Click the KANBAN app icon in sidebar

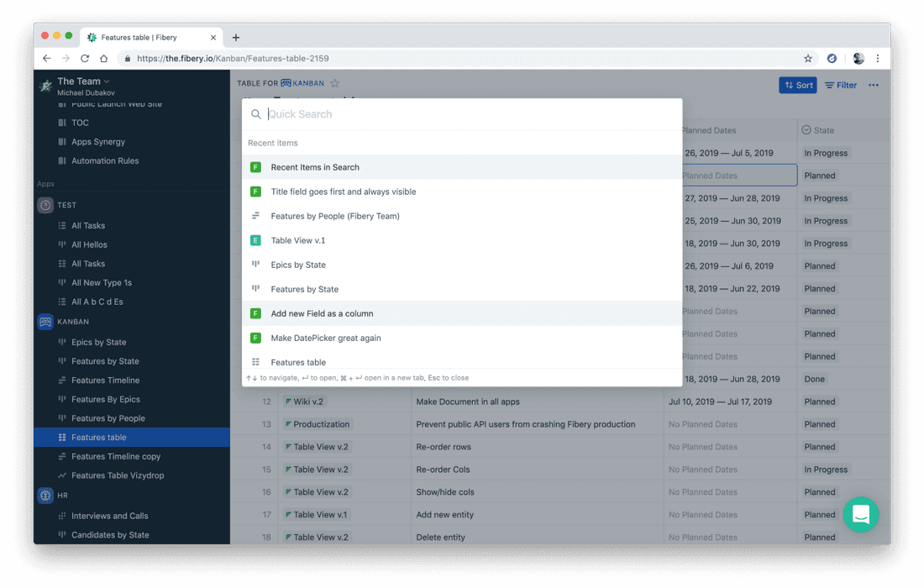45,322
